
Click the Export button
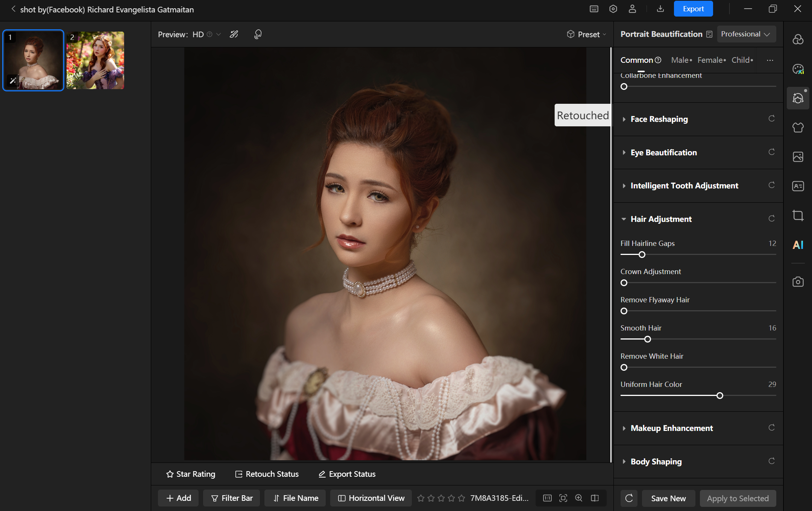point(693,9)
